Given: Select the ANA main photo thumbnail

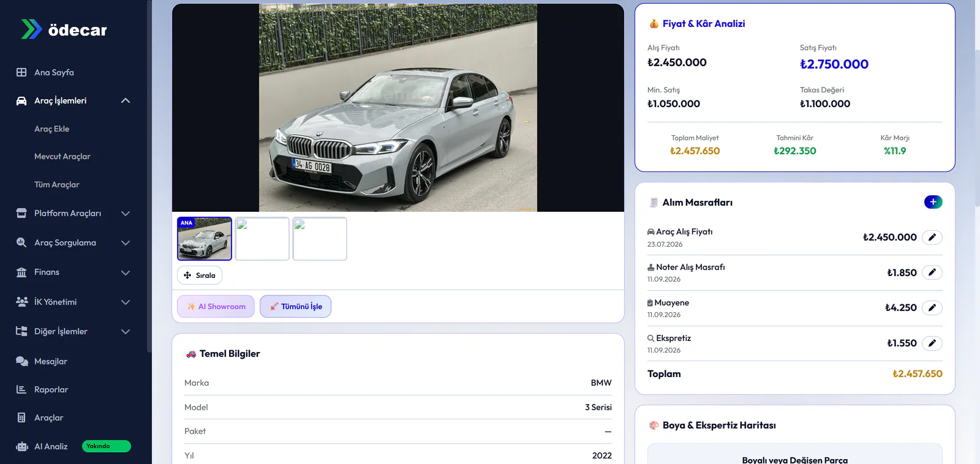Looking at the screenshot, I should tap(205, 239).
